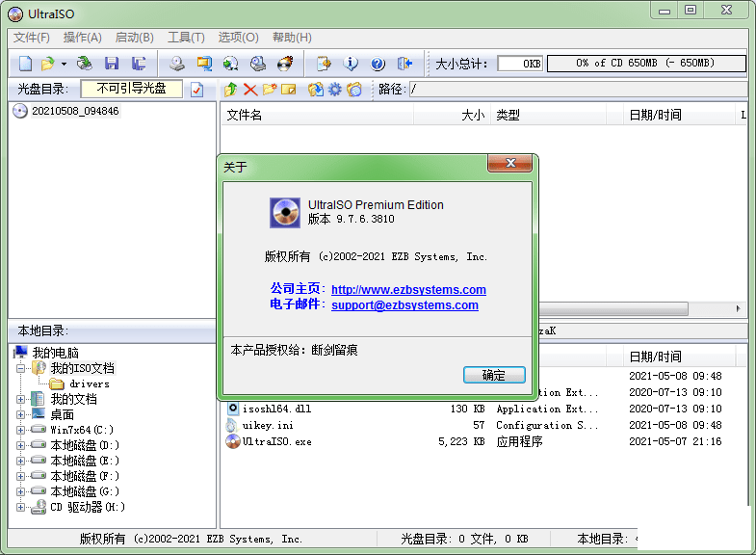This screenshot has height=555, width=756.
Task: Expand the 本地磁盘 (G:) node
Action: coord(20,491)
